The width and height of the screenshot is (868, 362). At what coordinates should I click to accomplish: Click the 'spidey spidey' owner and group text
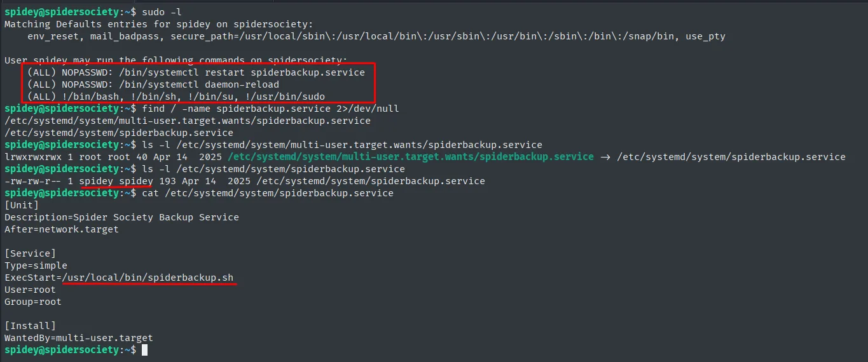(116, 181)
